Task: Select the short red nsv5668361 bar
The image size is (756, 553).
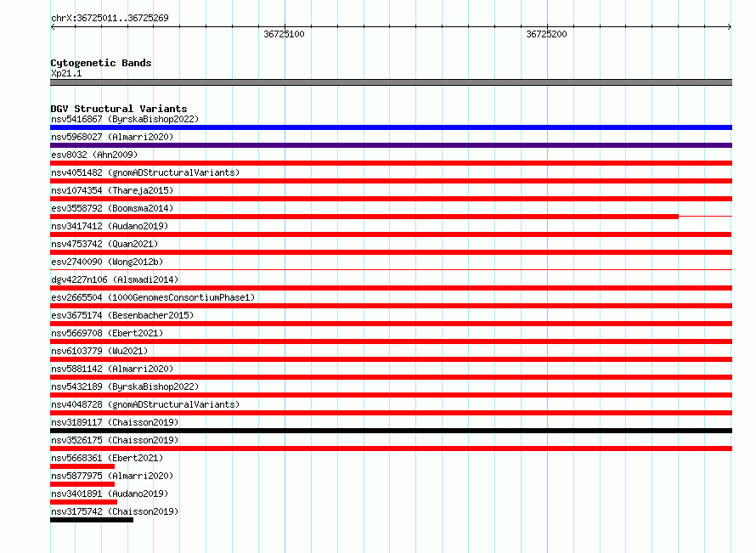Action: click(x=82, y=466)
